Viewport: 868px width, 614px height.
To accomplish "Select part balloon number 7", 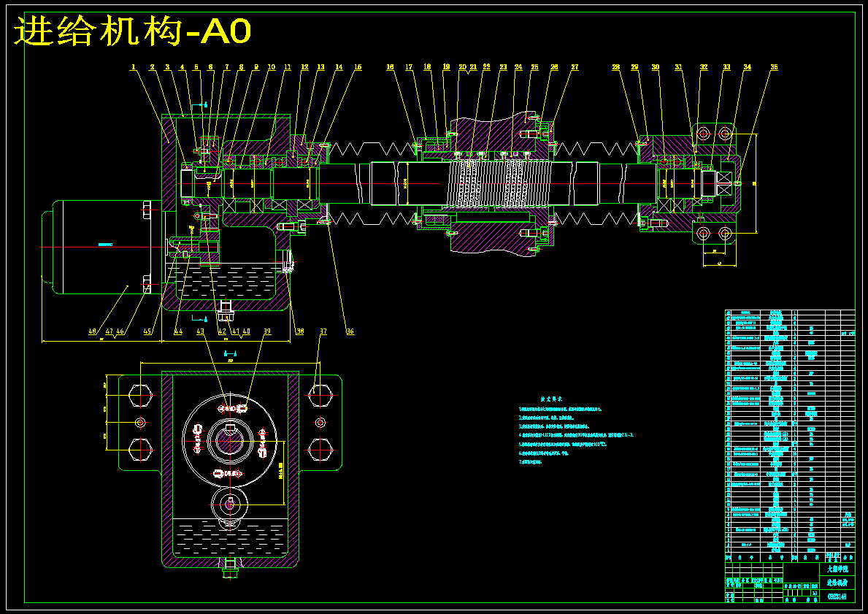I will tap(226, 68).
